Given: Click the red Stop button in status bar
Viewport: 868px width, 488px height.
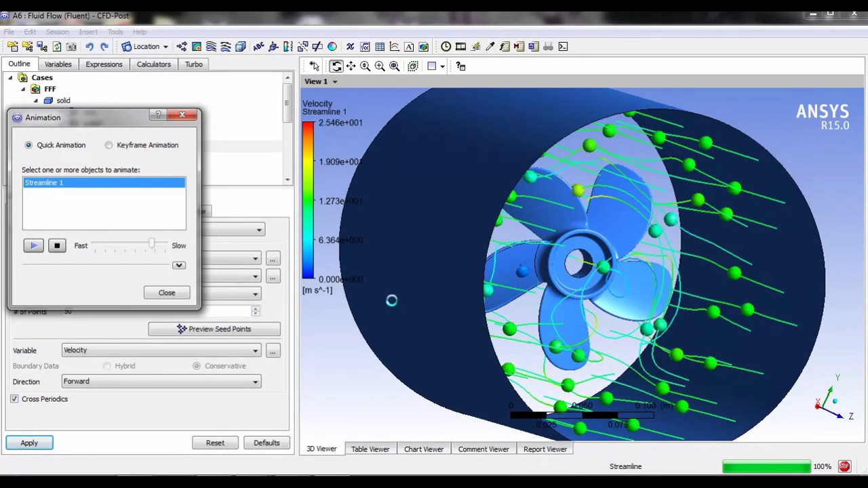Looking at the screenshot, I should tap(844, 466).
